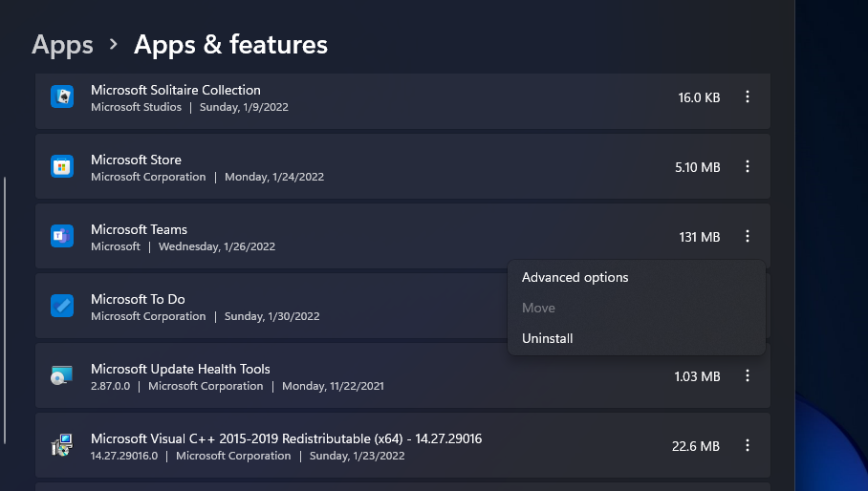Click the Microsoft Store app icon

click(62, 166)
